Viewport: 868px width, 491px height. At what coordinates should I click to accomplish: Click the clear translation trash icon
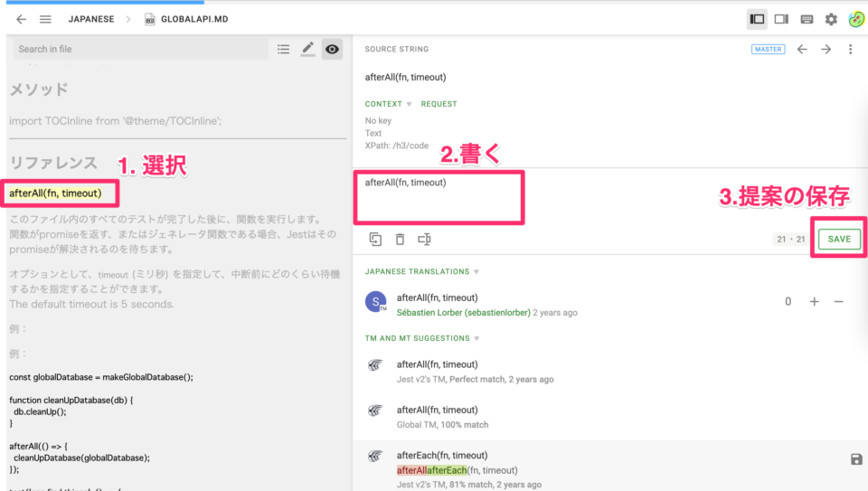coord(400,240)
